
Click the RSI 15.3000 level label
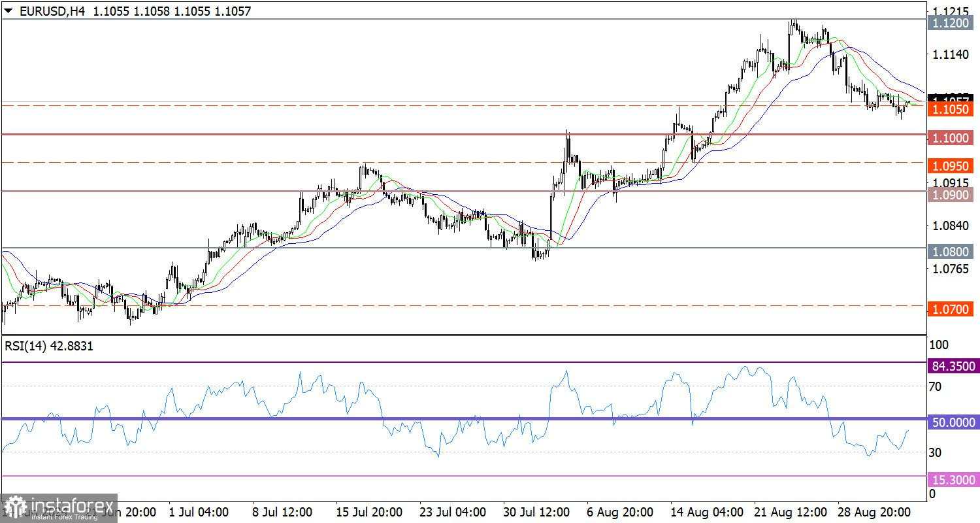(953, 480)
